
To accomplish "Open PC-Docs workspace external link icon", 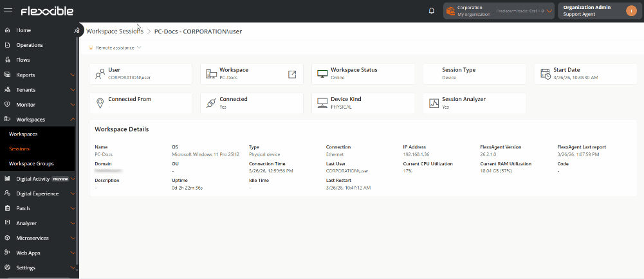I will point(292,75).
